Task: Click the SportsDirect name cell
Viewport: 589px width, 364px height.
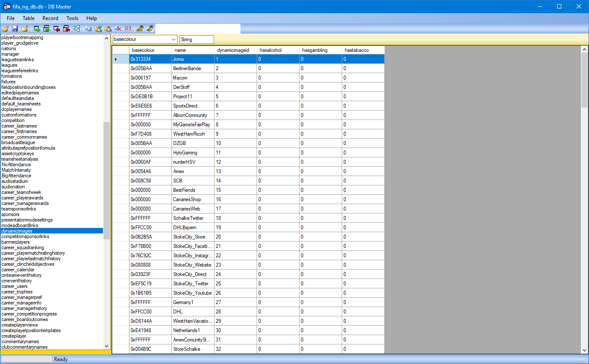Action: (193, 106)
